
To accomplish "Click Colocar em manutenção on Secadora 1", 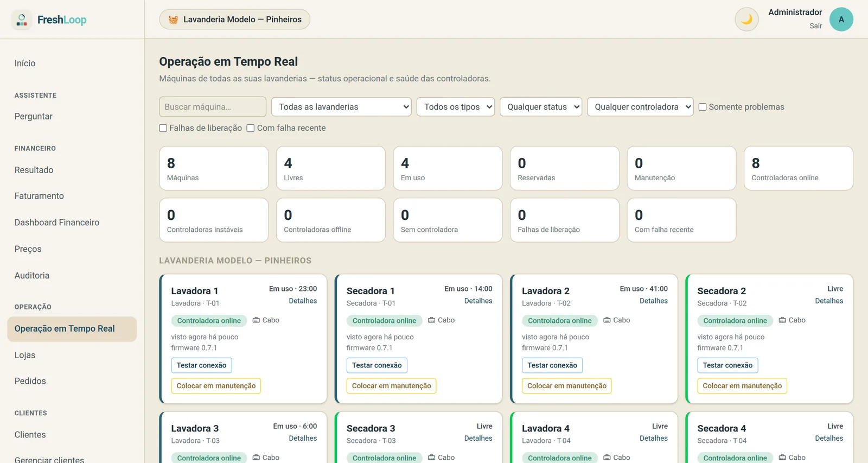I will pyautogui.click(x=391, y=386).
